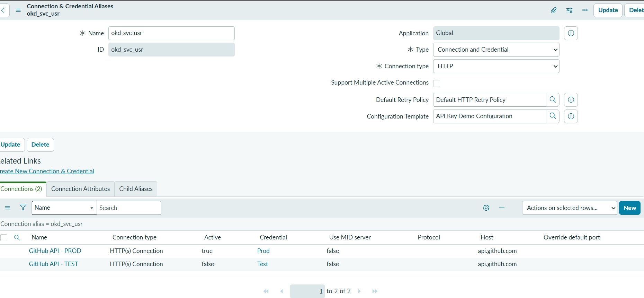Go to the previous page of results

[281, 291]
